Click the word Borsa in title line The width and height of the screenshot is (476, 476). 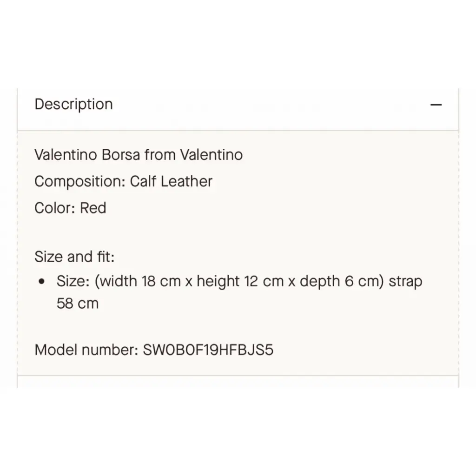coord(120,154)
